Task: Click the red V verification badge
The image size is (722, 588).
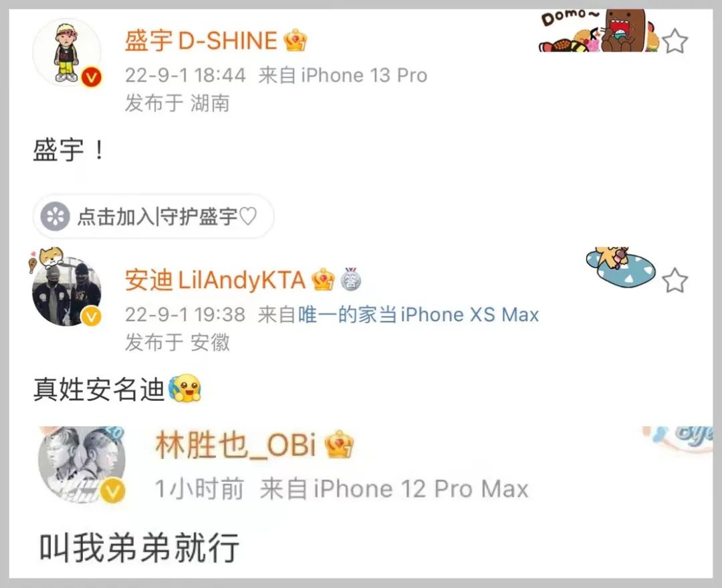Action: pyautogui.click(x=91, y=78)
